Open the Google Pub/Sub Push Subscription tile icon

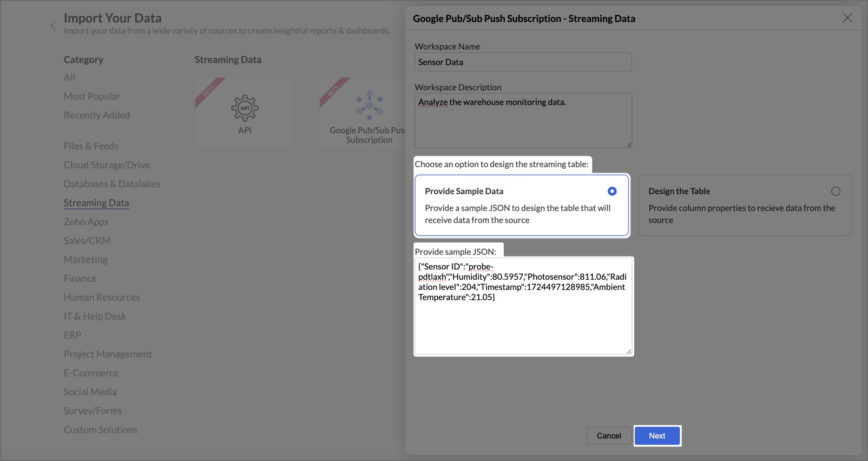click(369, 105)
